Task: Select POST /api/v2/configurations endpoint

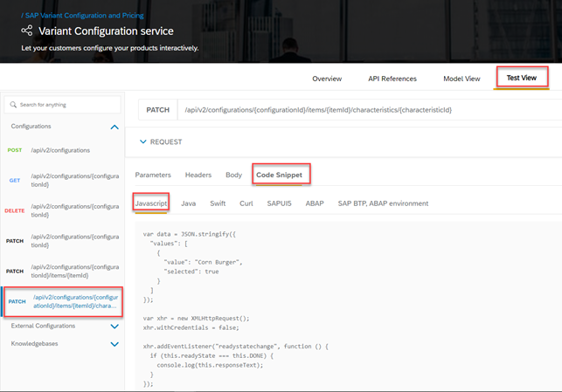Action: 63,150
